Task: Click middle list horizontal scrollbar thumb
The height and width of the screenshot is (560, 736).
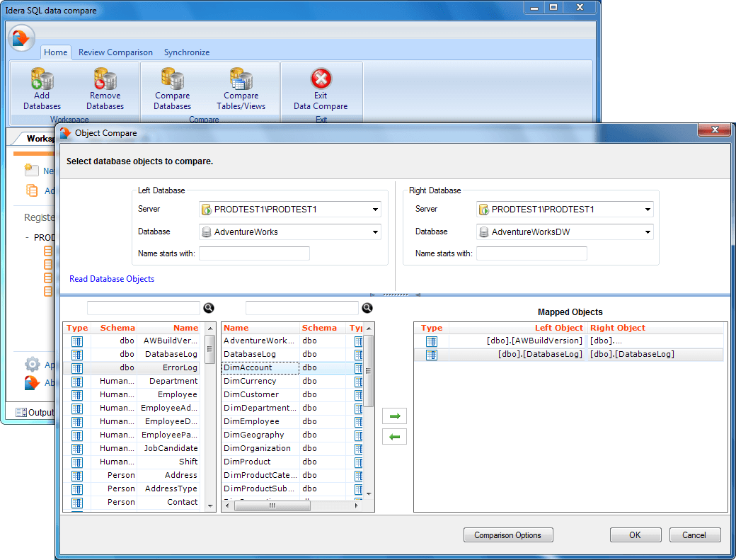Action: click(272, 505)
